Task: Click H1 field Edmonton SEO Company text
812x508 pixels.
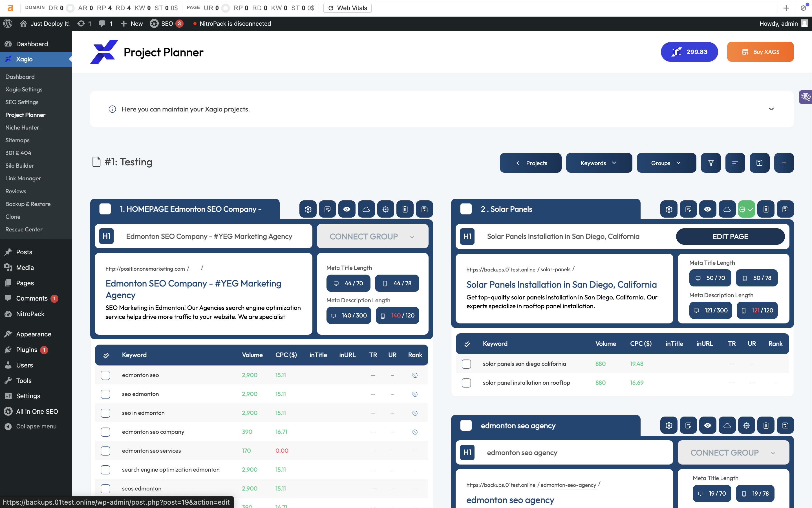Action: click(209, 237)
